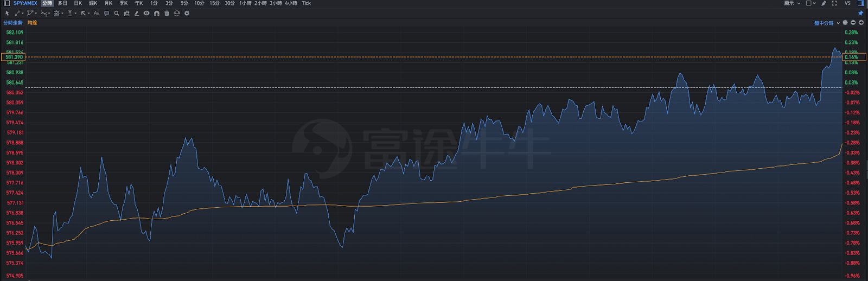
Task: Switch to 週K weekly candlestick tab
Action: click(x=93, y=3)
